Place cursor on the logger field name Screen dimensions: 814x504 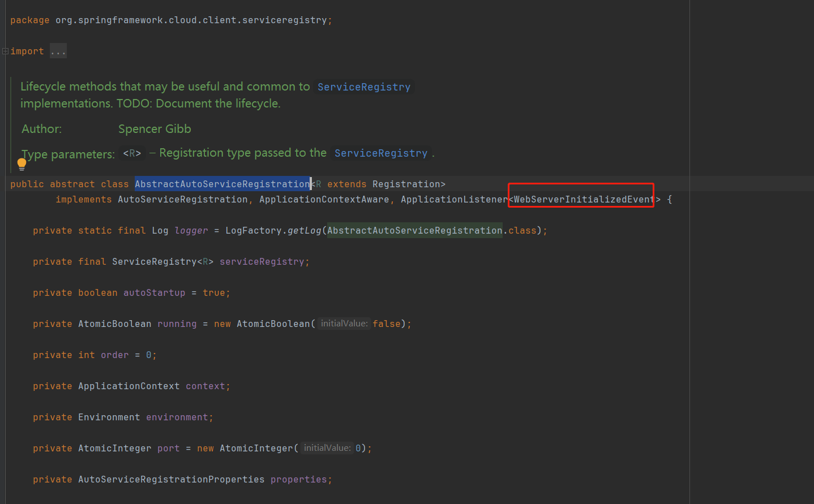191,231
